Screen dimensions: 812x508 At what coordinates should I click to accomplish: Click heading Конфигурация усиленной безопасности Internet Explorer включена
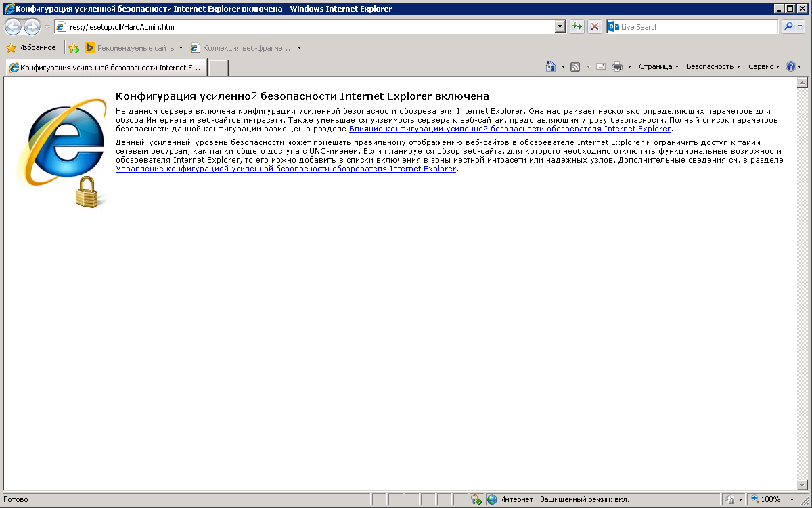click(302, 96)
